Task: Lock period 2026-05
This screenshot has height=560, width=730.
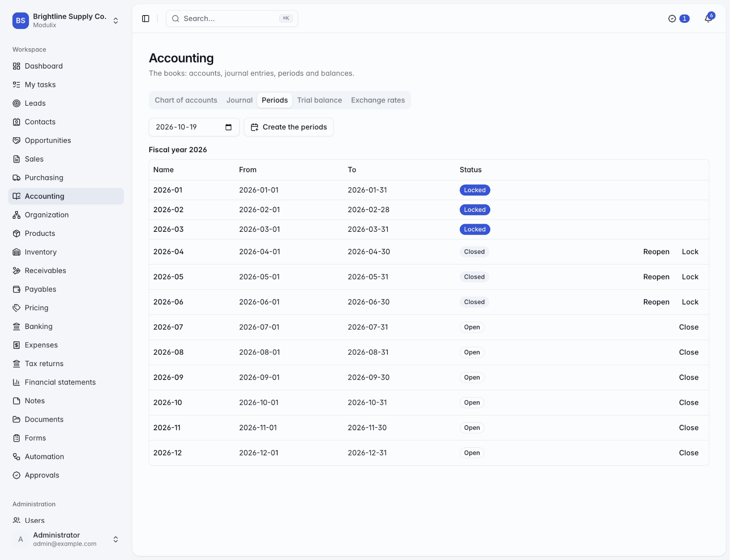Action: point(690,277)
